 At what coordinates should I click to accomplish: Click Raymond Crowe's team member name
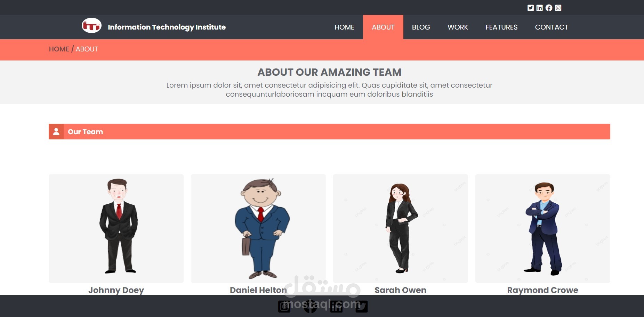click(x=542, y=290)
